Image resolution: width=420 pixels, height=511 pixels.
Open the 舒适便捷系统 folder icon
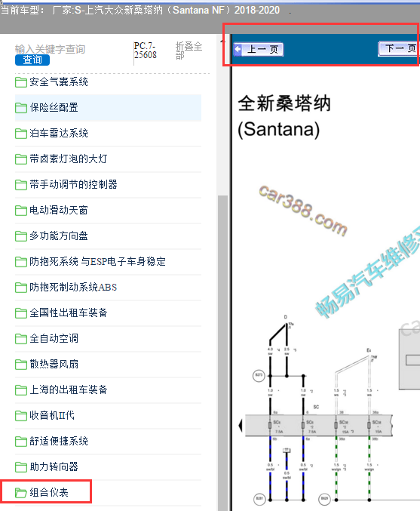tap(21, 442)
